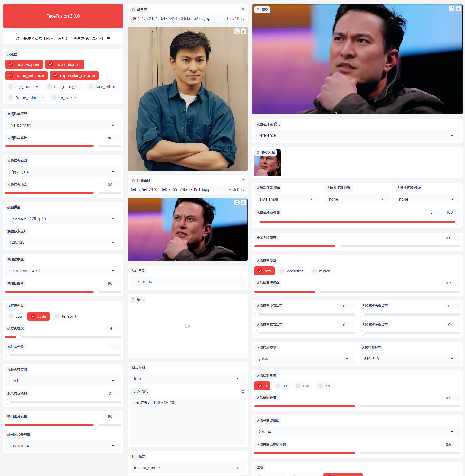Open 640x640 detector size dropdown
Image resolution: width=465 pixels, height=476 pixels.
coord(410,359)
